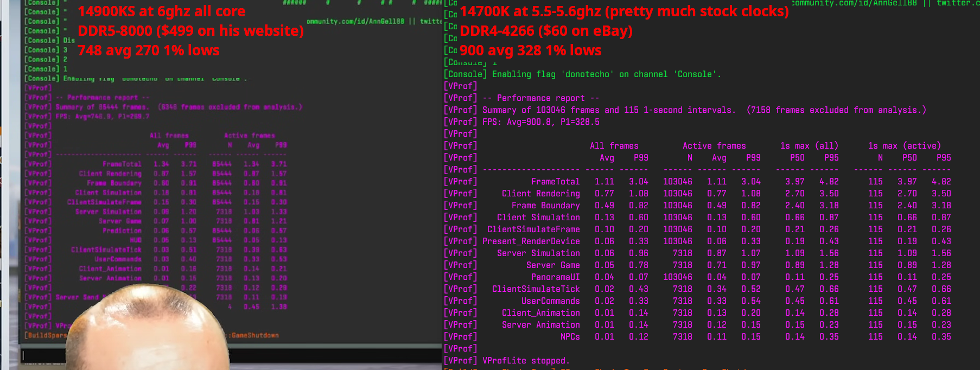Click 'ClientSimulateFrame' label in right console
This screenshot has height=370, width=980.
(533, 229)
